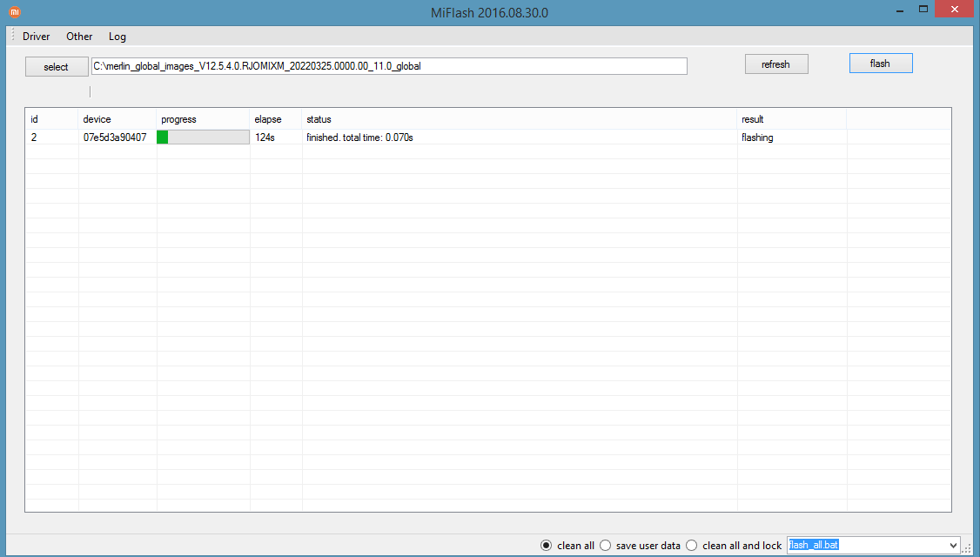This screenshot has height=557, width=980.
Task: Click the flash_all.bat script combo box text
Action: (813, 545)
